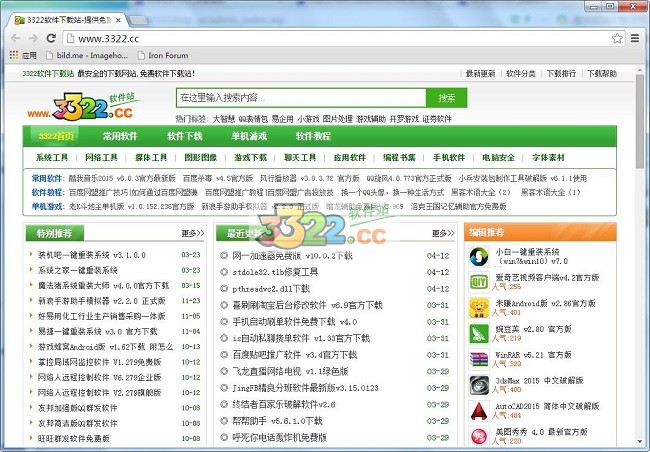Click the page vertical scrollbar thumb
This screenshot has height=452, width=650.
pyautogui.click(x=640, y=122)
